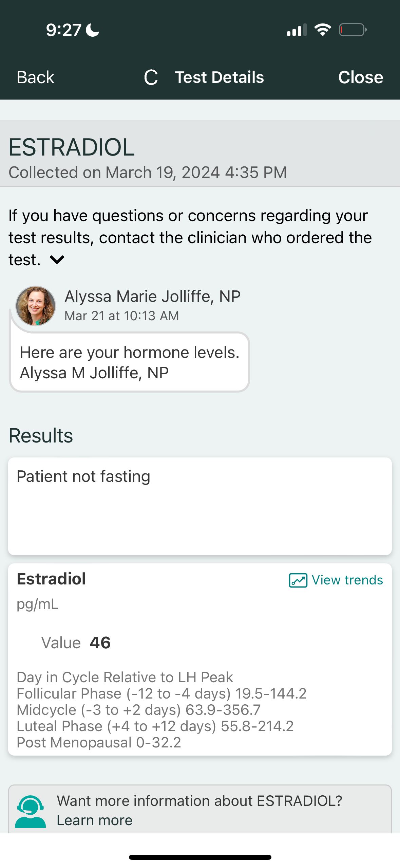Tap Alyssa Marie Jolliffe's profile photo
This screenshot has height=868, width=400.
(x=36, y=306)
